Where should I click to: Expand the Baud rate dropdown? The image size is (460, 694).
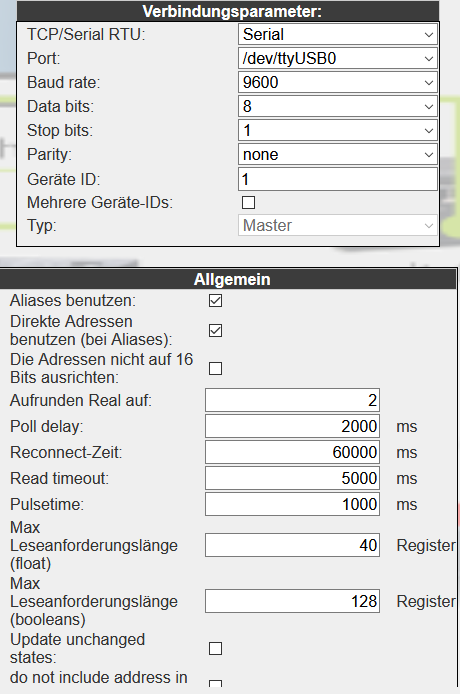click(337, 82)
